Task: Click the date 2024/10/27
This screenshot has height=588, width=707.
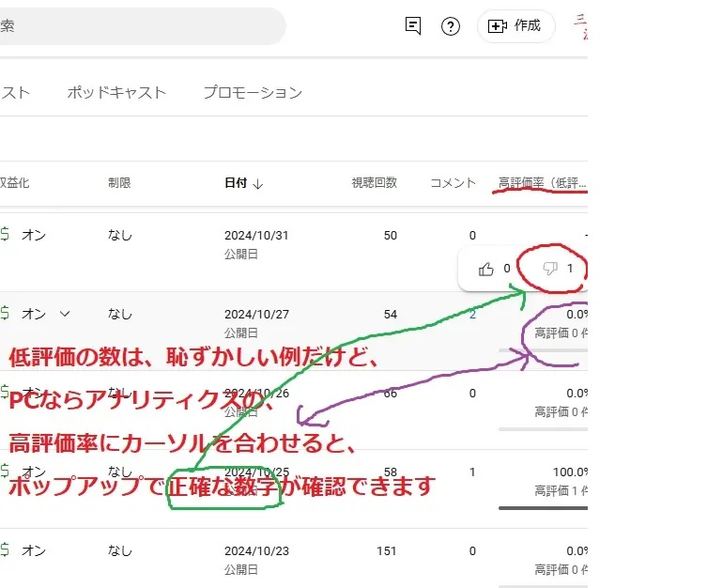Action: tap(256, 315)
